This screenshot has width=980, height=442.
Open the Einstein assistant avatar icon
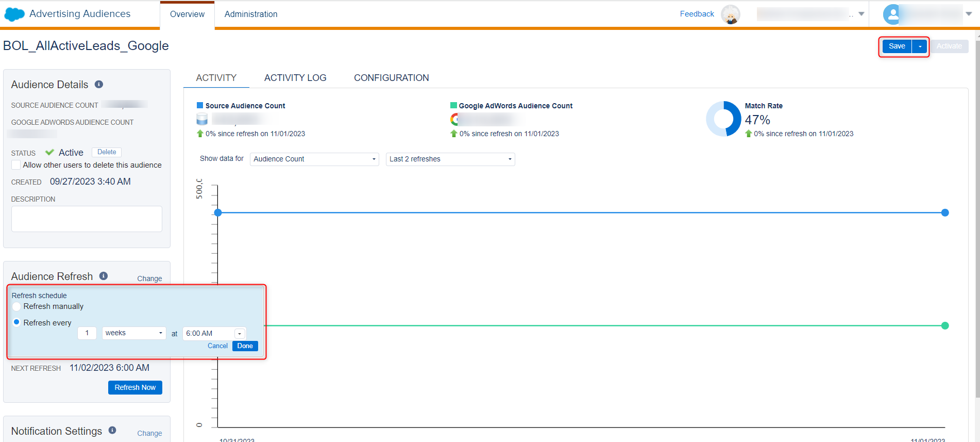730,14
